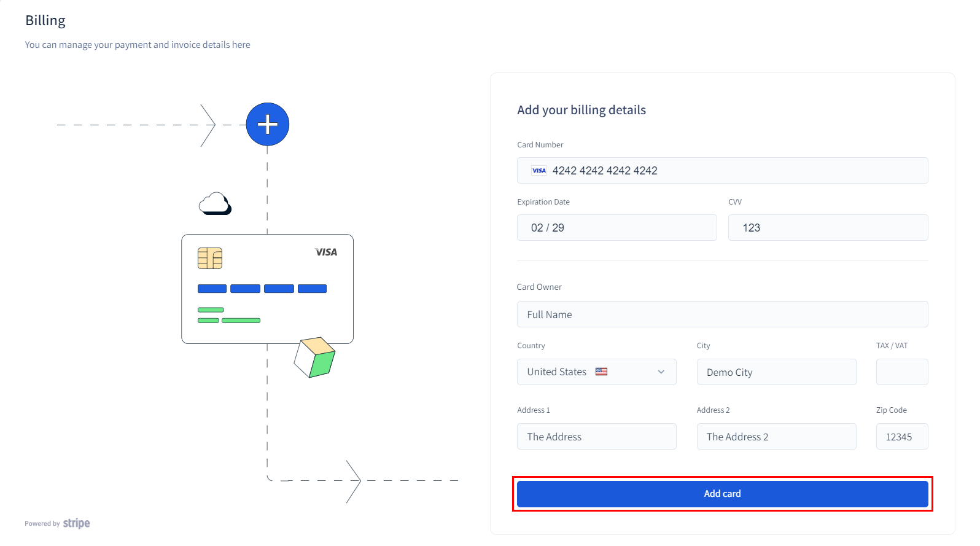The image size is (980, 546).
Task: Click the VISA text on the illustrated card
Action: click(x=326, y=252)
